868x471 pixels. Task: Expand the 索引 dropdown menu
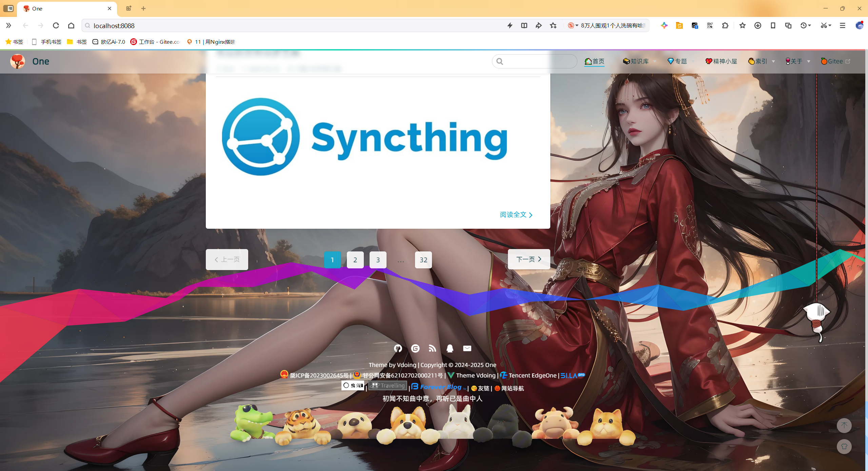click(x=762, y=61)
